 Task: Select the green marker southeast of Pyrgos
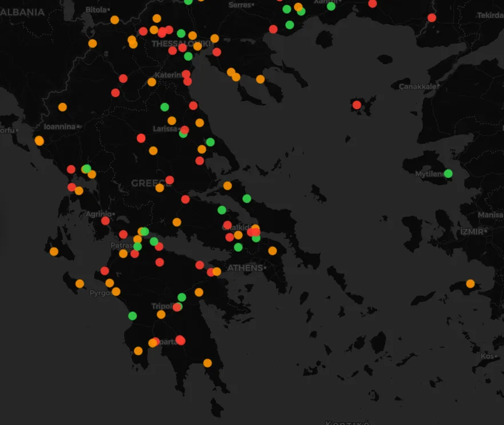[133, 316]
